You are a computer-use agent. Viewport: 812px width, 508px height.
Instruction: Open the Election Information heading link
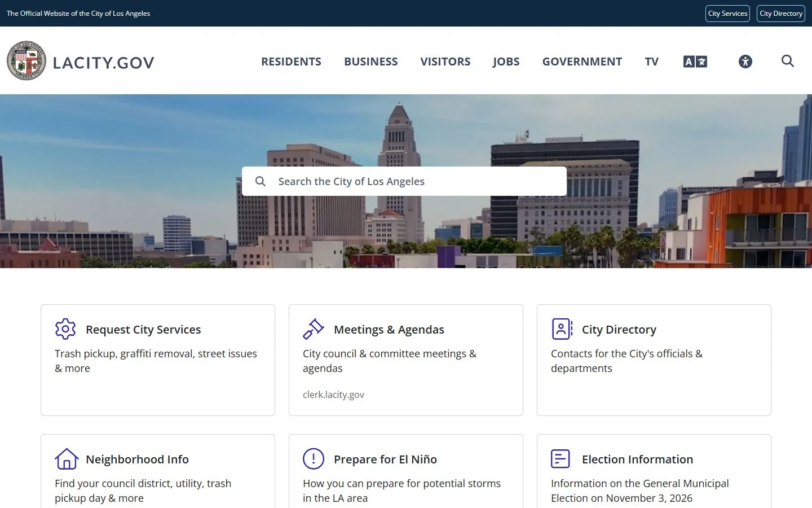tap(637, 459)
